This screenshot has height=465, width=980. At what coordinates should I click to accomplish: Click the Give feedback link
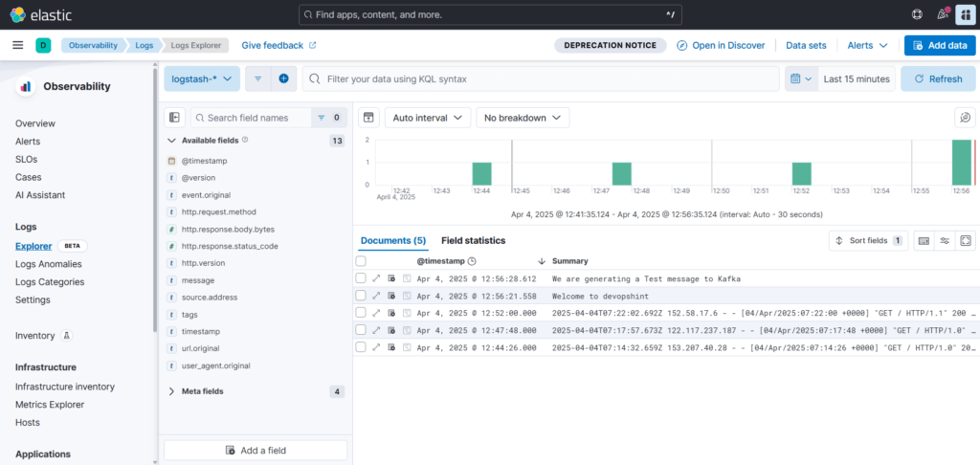[278, 45]
